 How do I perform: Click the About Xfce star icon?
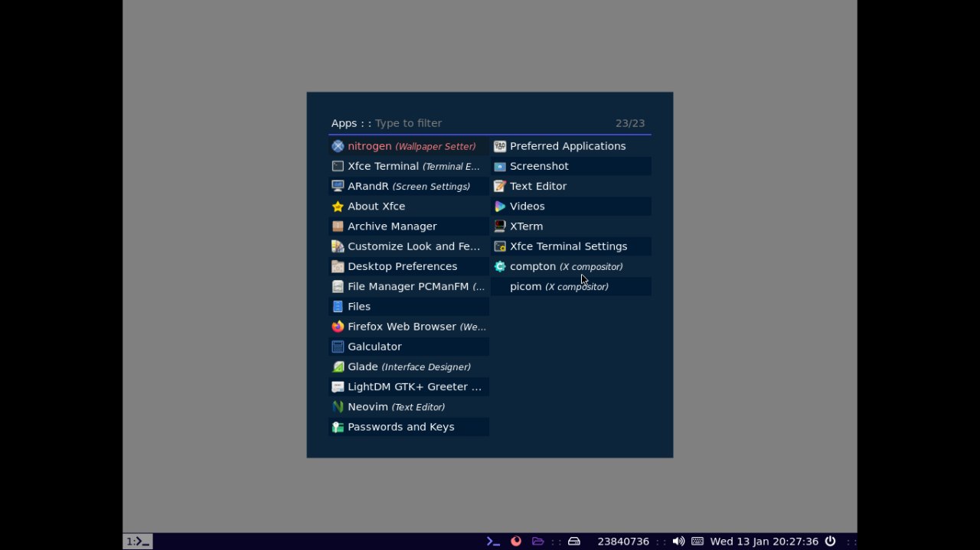tap(338, 207)
